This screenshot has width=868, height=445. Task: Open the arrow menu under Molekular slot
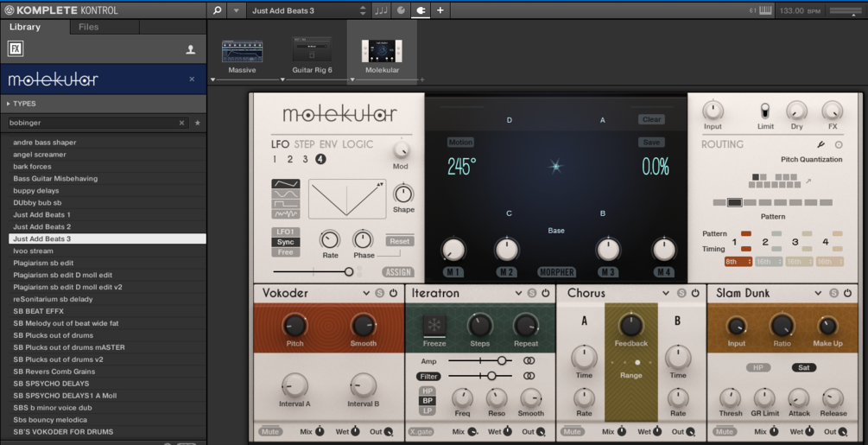pos(352,79)
